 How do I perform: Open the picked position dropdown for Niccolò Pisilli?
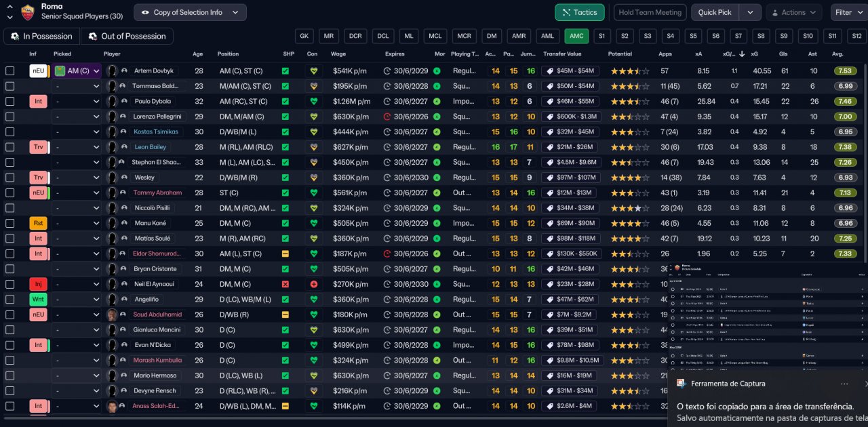click(x=77, y=208)
